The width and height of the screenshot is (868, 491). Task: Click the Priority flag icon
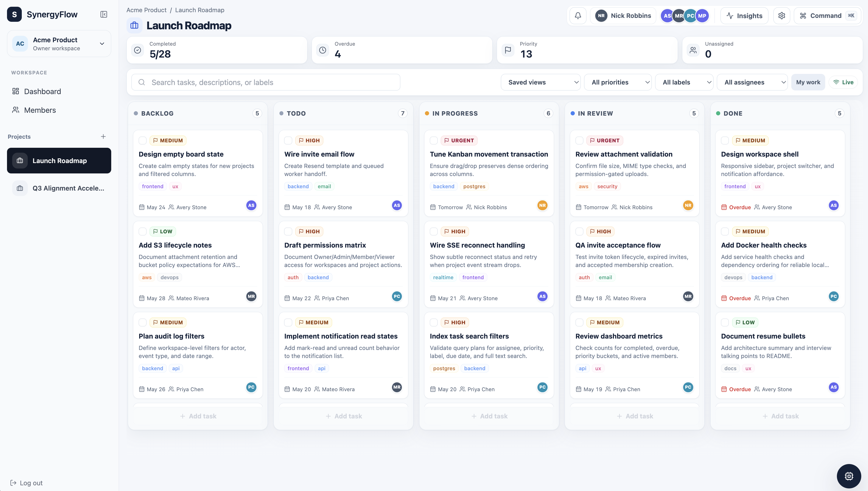(x=508, y=50)
